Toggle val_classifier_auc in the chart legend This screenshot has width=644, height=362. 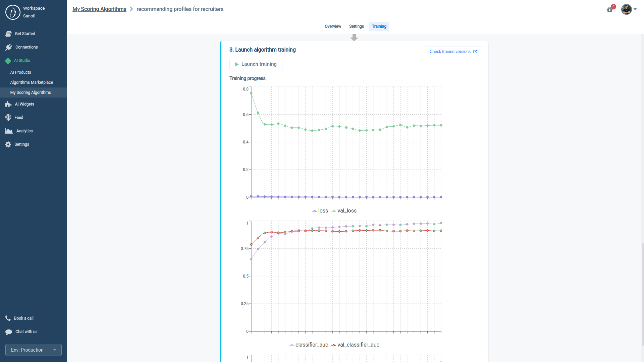355,345
